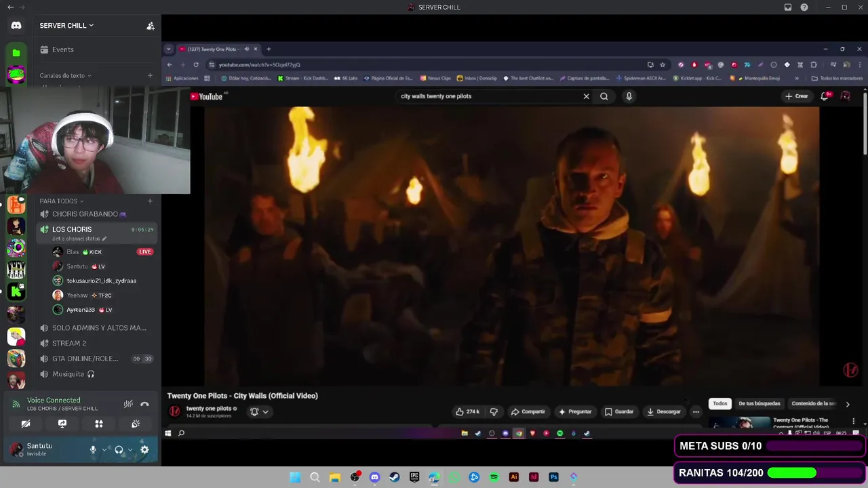Collapse the Canales de texto category

(x=65, y=75)
